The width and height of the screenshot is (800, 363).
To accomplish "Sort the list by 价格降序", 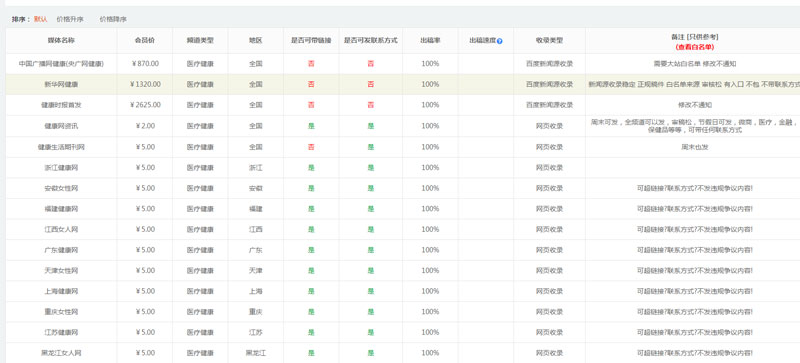I will [113, 19].
